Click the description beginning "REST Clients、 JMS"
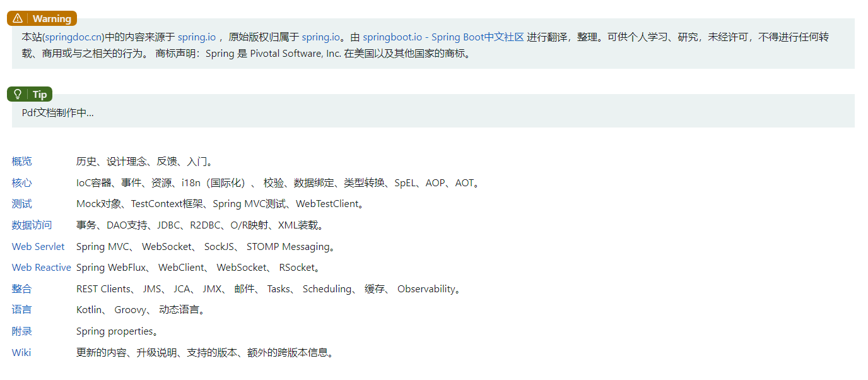 269,289
